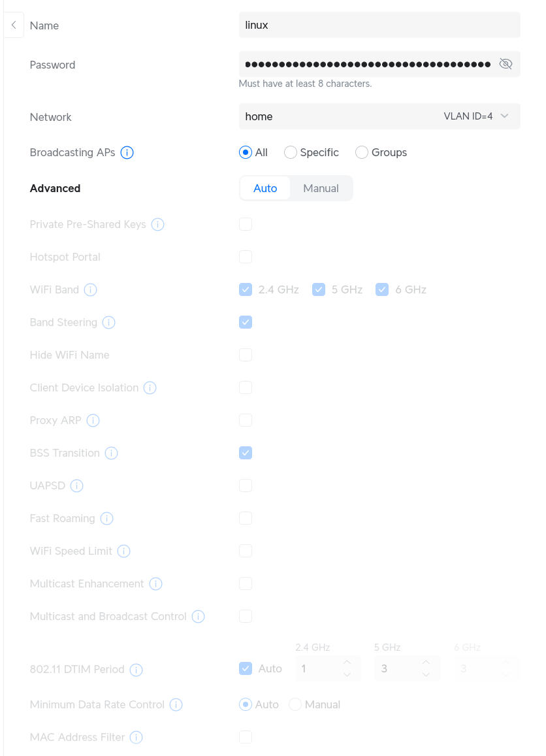
Task: Switch to the Manual advanced tab
Action: pyautogui.click(x=321, y=188)
